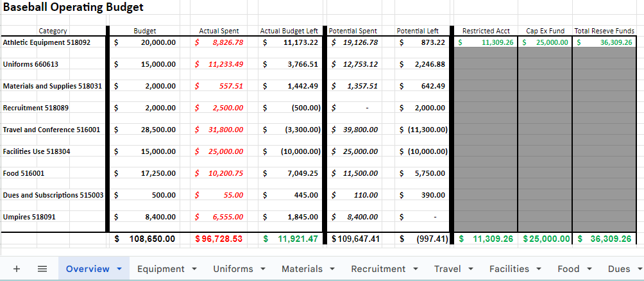The width and height of the screenshot is (644, 281).
Task: Select the Total Reseve Funds header cell
Action: (604, 31)
